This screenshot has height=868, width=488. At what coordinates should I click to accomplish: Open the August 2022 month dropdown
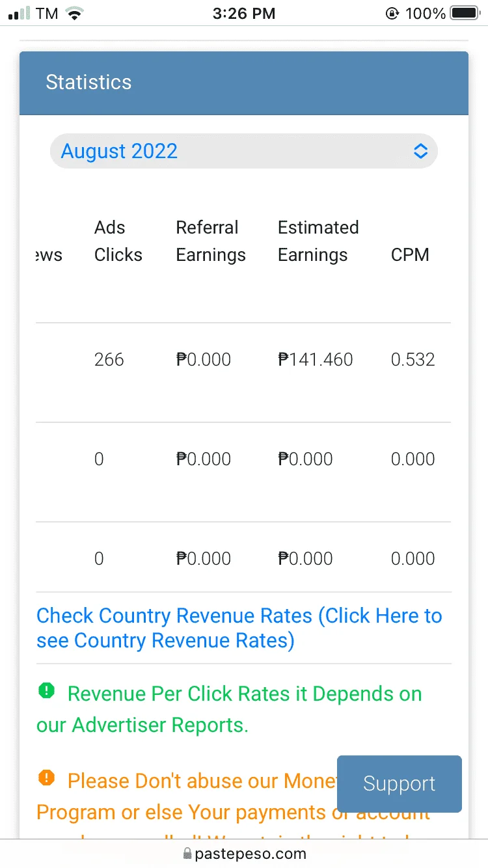(x=243, y=151)
